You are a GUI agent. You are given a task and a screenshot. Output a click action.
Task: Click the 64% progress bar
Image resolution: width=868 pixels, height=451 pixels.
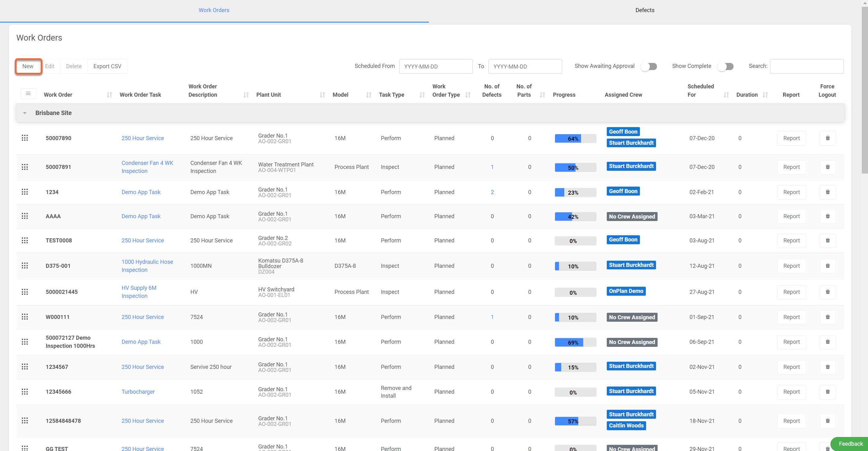[575, 139]
